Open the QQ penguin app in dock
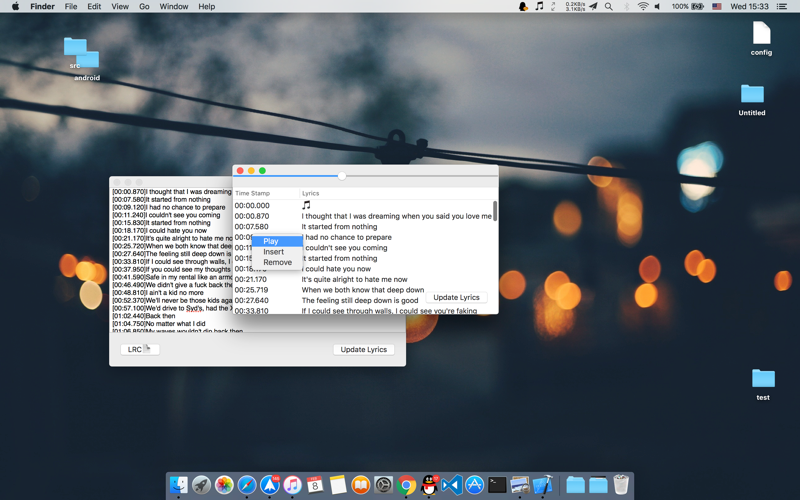 [x=429, y=486]
